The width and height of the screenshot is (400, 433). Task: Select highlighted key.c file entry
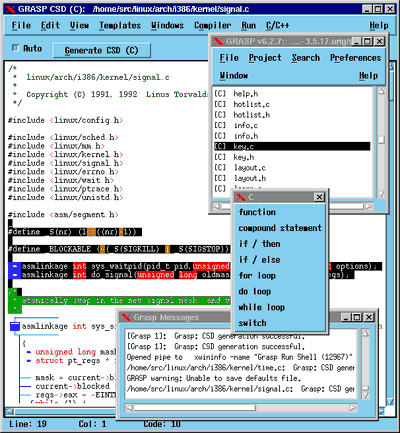pyautogui.click(x=292, y=146)
